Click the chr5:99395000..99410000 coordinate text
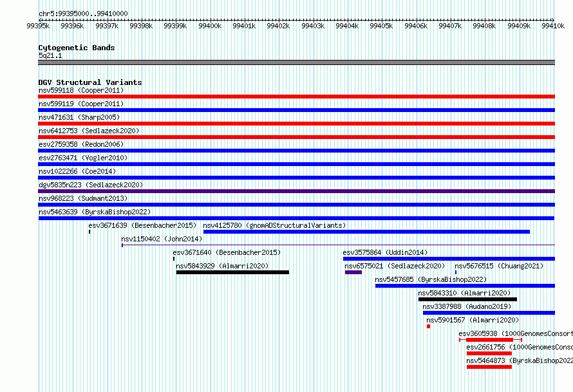This screenshot has width=573, height=392. [x=83, y=14]
